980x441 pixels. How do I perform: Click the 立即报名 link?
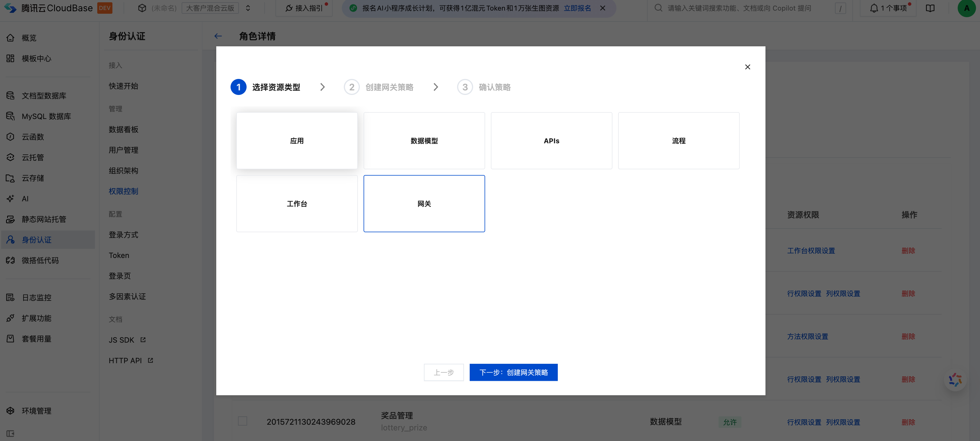coord(577,8)
